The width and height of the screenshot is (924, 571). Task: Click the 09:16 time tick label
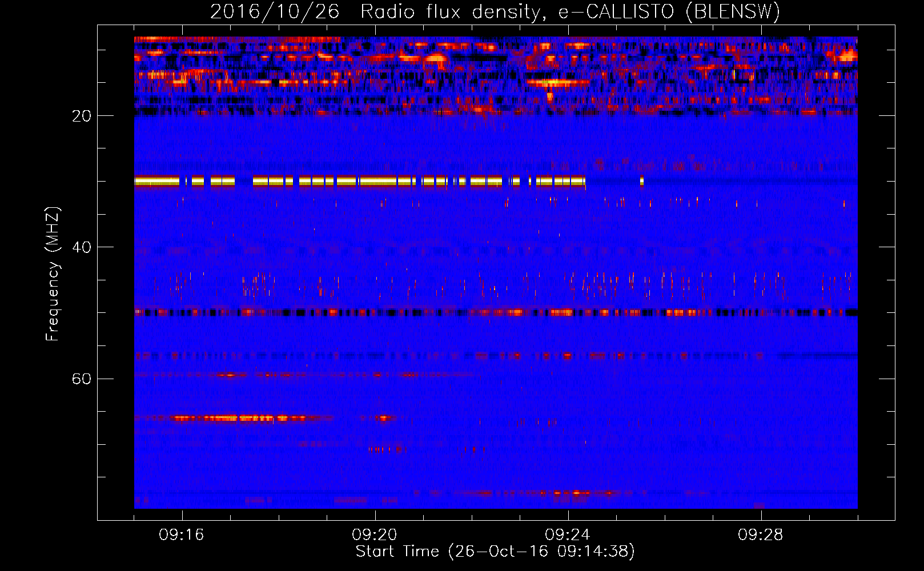click(x=182, y=534)
